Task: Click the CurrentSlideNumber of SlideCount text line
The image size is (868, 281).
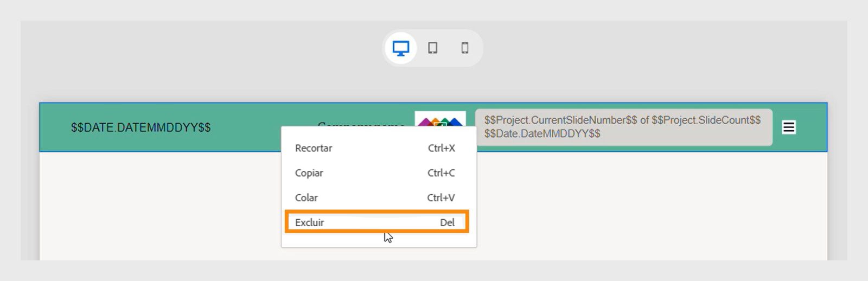Action: point(622,120)
